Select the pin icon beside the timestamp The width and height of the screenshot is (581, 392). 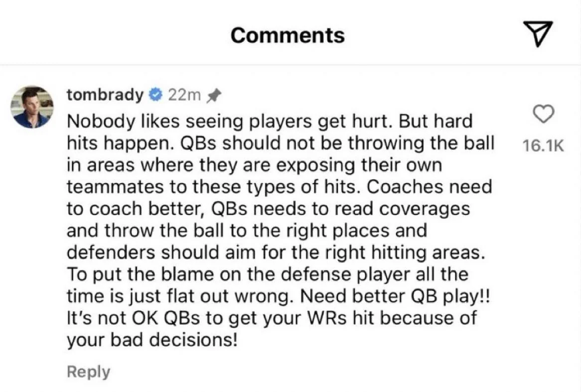(215, 94)
